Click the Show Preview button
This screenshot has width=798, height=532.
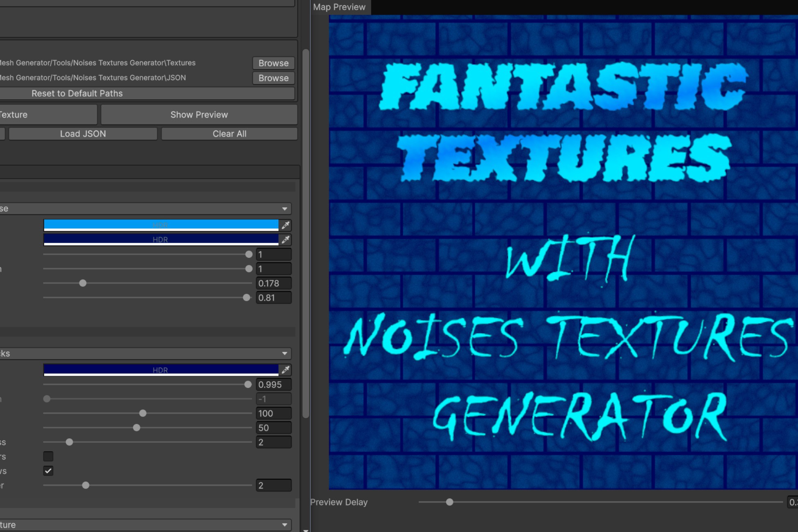click(x=199, y=115)
